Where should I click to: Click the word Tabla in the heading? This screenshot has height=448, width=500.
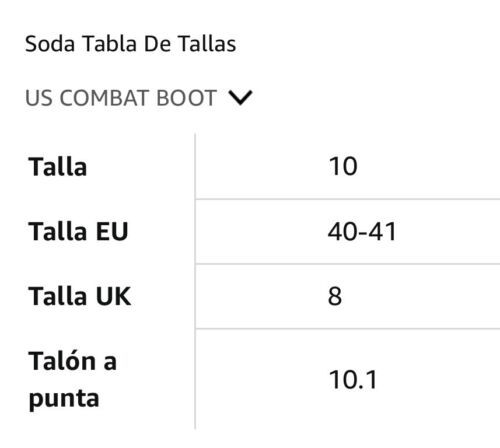pyautogui.click(x=109, y=44)
